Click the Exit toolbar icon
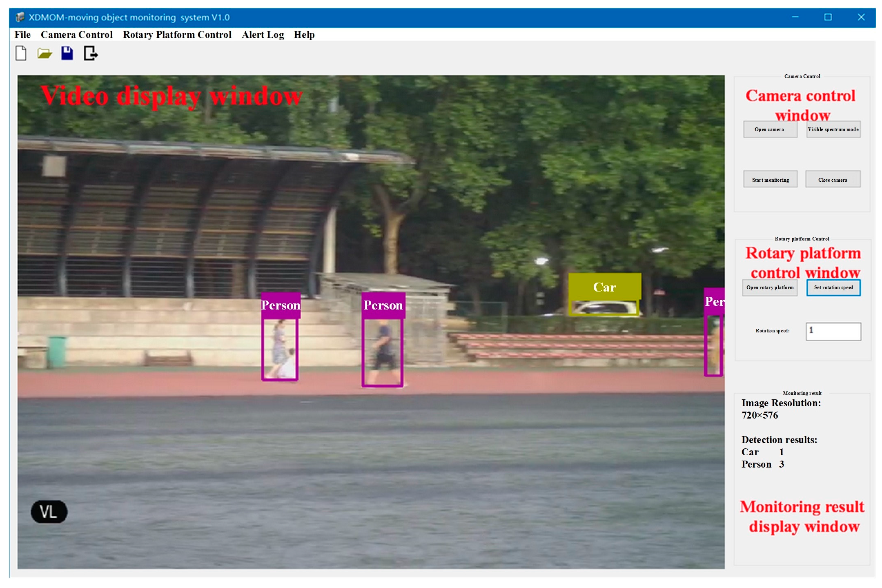The image size is (882, 588). [91, 53]
